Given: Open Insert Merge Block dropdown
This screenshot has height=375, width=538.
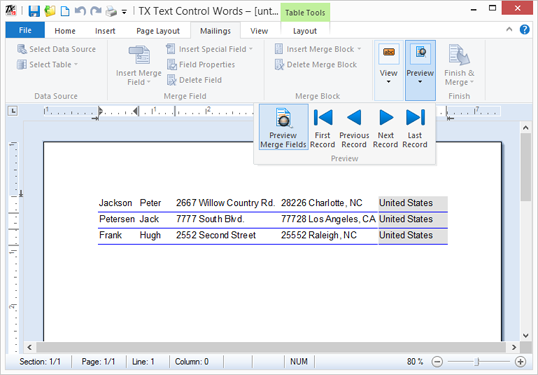Looking at the screenshot, I should (318, 49).
